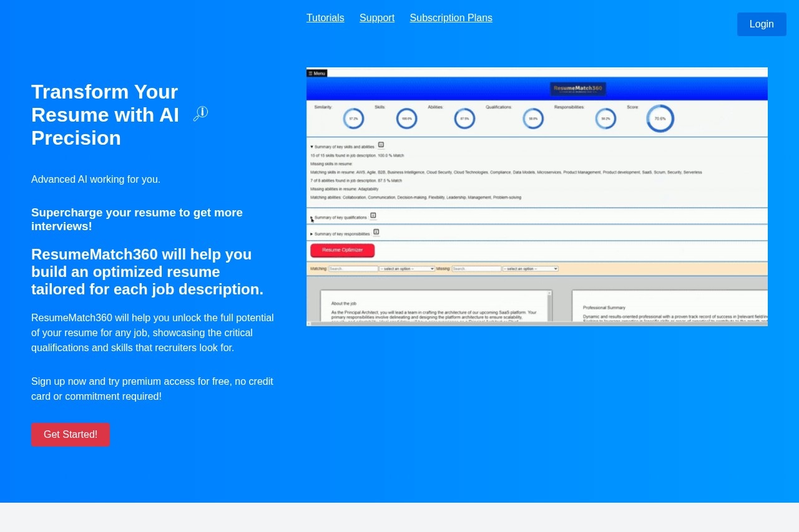
Task: Click the magnifying glass icon beside the headline
Action: pos(200,114)
